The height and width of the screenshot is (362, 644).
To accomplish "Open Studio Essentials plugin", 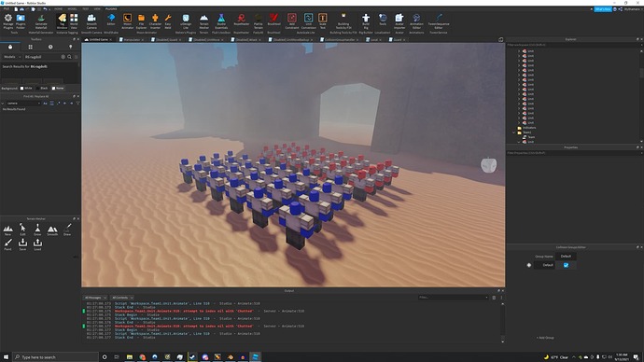I will coord(221,21).
